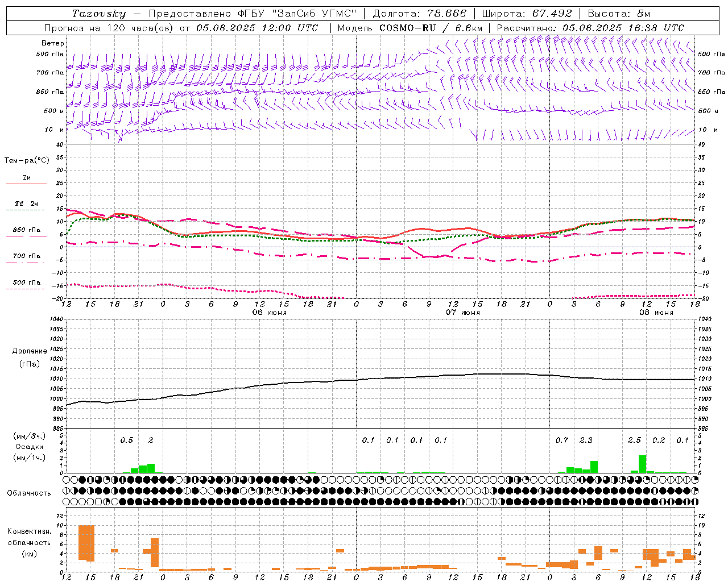Click the forecast start 05.06.2025 12:00 UTC
Screen dimensions: 728x582
257,28
